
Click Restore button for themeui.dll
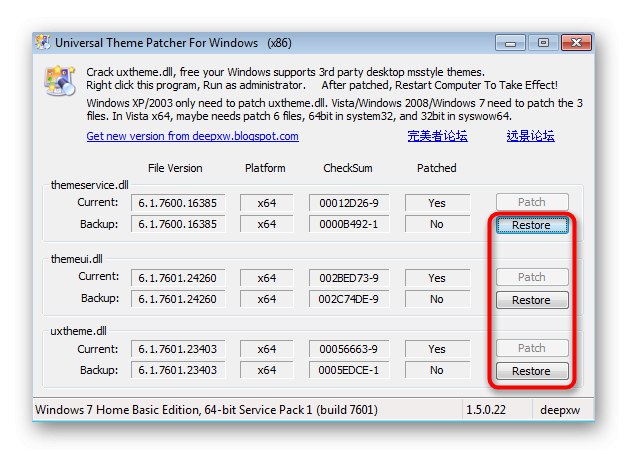pyautogui.click(x=532, y=300)
